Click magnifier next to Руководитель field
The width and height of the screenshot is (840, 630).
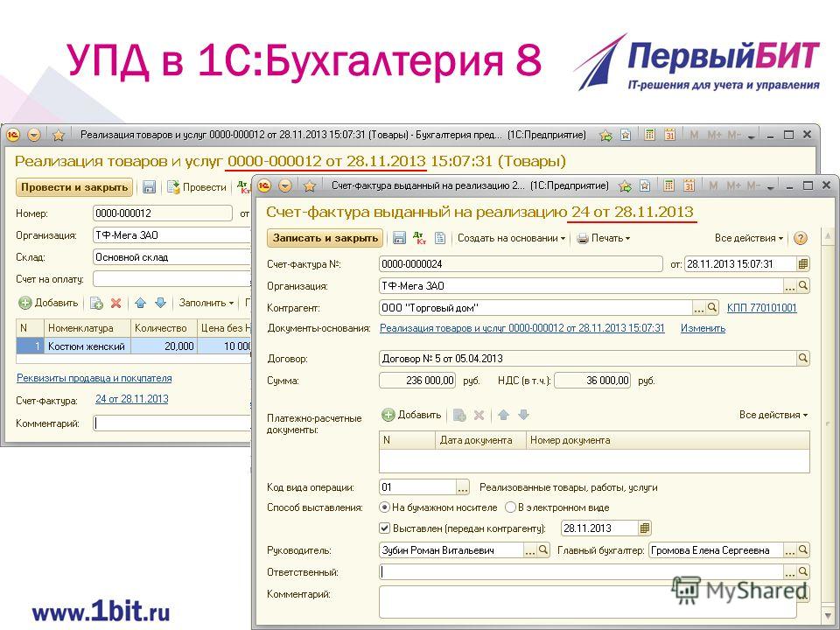pos(542,550)
